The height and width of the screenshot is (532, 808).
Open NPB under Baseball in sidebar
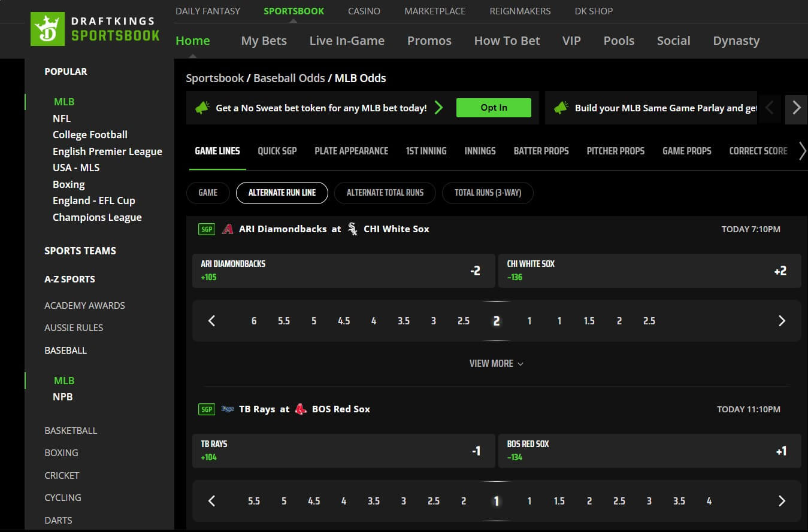click(63, 397)
